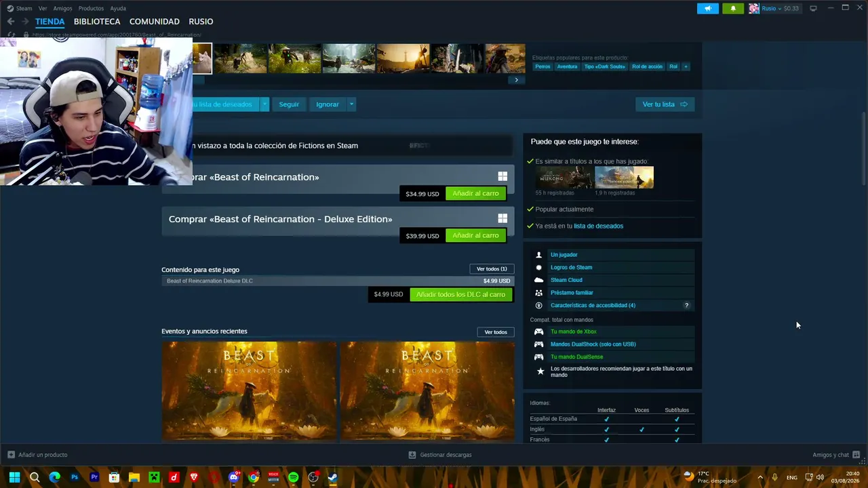Add Deluxe Edition $39.99 to cart
868x488 pixels.
475,236
